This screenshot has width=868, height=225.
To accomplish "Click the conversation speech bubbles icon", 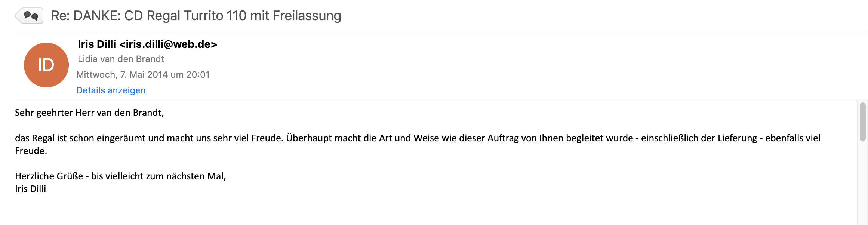I will (x=30, y=16).
